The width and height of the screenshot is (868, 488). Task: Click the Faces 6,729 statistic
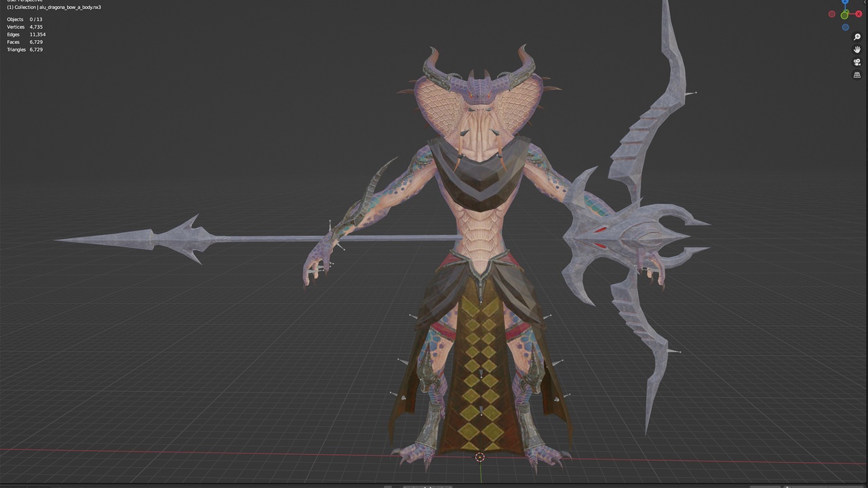[x=25, y=42]
